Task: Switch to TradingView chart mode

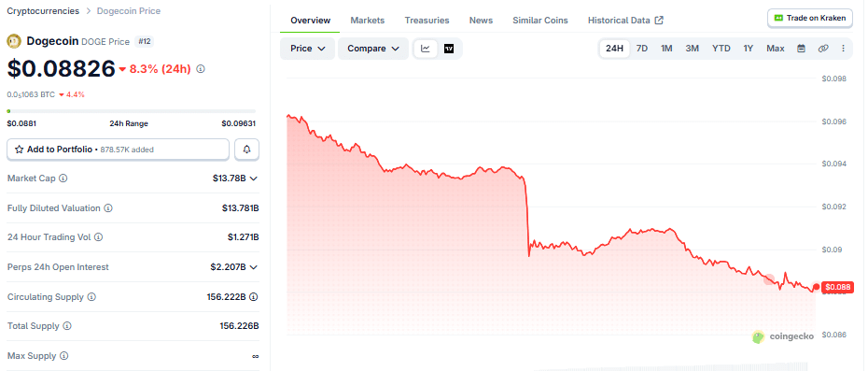Action: point(448,49)
